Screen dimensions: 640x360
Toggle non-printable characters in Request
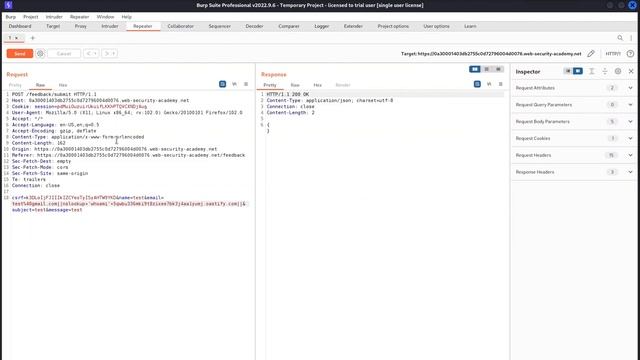[x=234, y=84]
